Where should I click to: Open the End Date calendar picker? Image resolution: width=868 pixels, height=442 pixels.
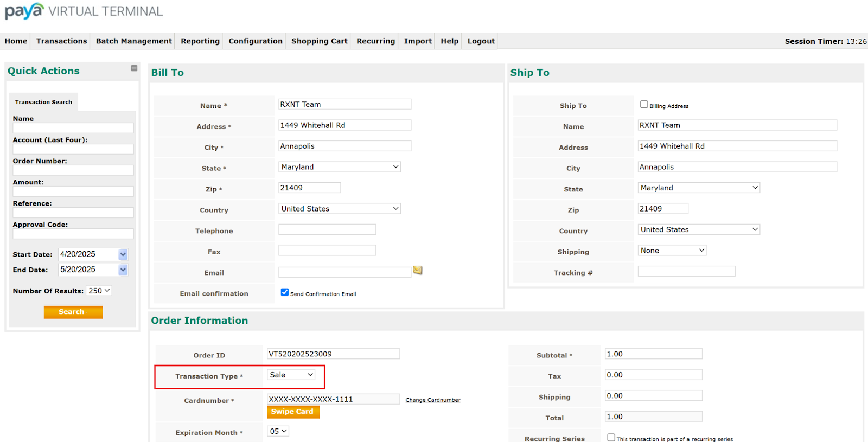(x=123, y=270)
